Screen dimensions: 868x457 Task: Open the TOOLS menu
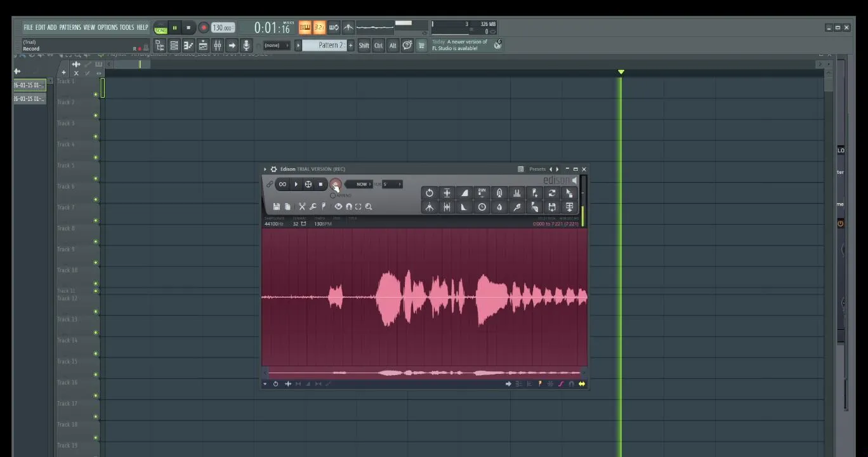tap(127, 27)
